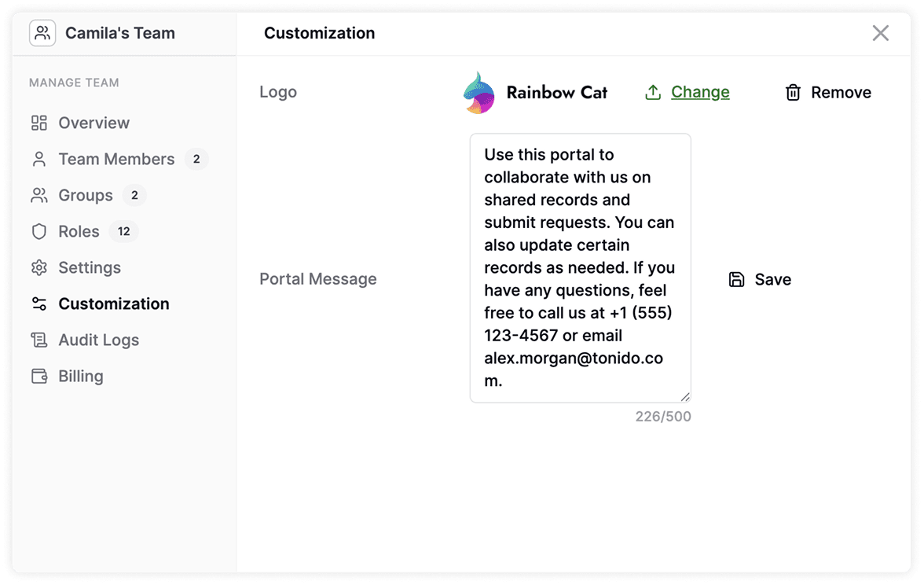Click the team avatar icon beside Camila's Team
924x585 pixels.
coord(42,33)
